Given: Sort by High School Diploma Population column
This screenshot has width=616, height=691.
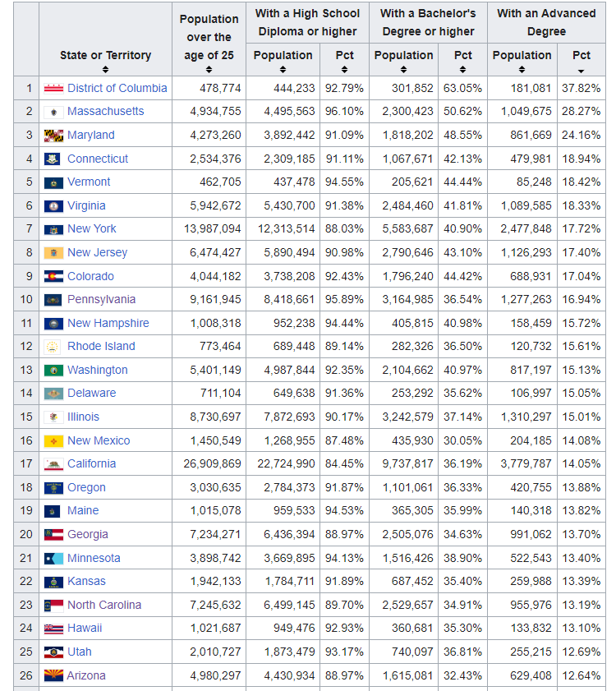Looking at the screenshot, I should [x=283, y=70].
